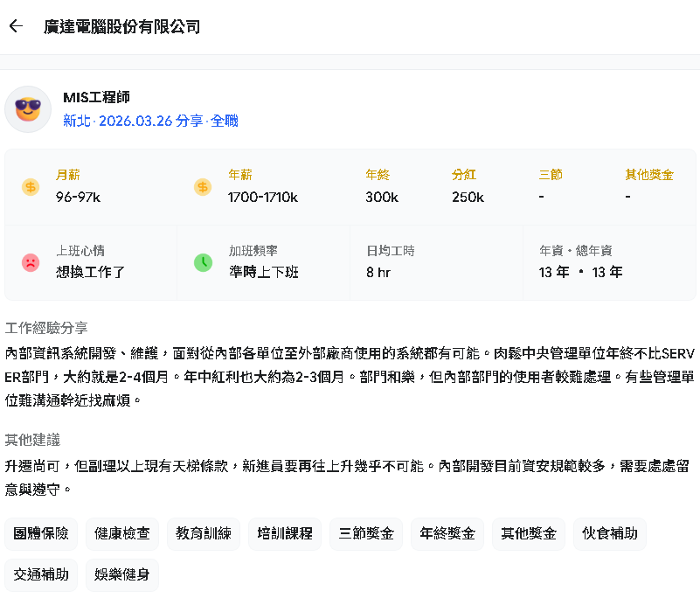700x598 pixels.
Task: Select the 年終獎金 benefit tag
Action: (447, 533)
